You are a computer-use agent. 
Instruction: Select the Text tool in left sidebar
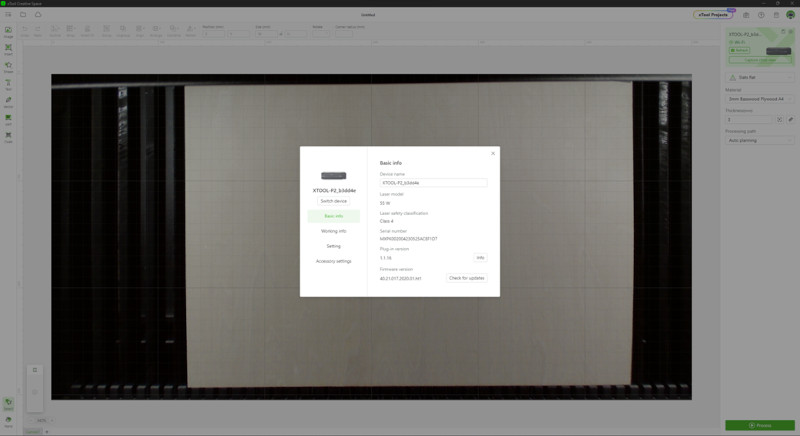8,85
